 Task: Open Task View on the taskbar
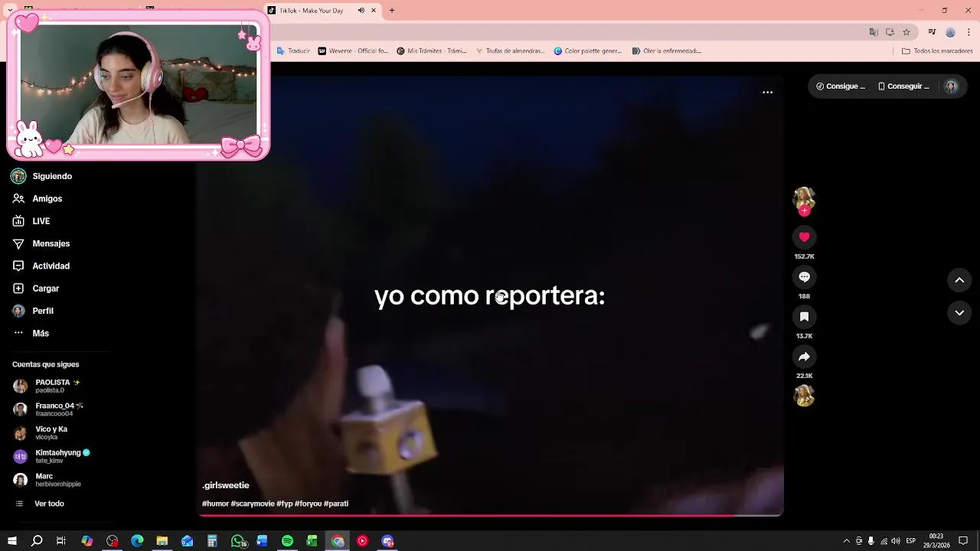(61, 541)
